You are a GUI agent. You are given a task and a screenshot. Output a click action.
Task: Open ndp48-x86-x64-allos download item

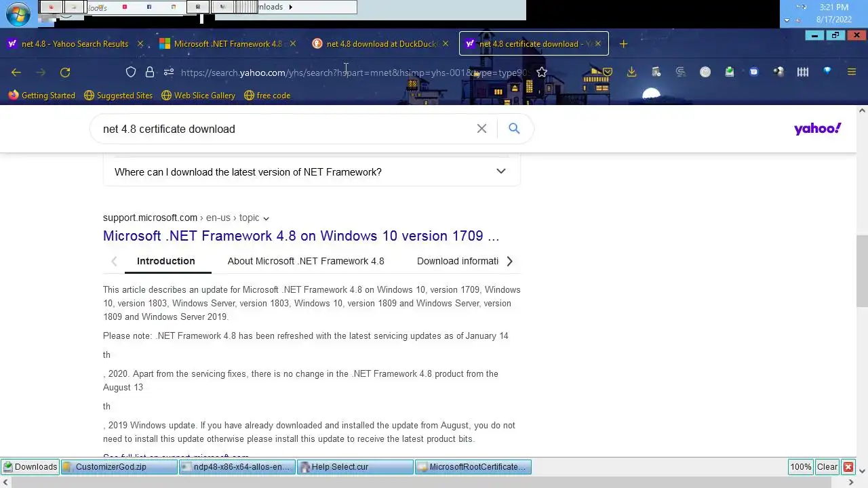237,467
